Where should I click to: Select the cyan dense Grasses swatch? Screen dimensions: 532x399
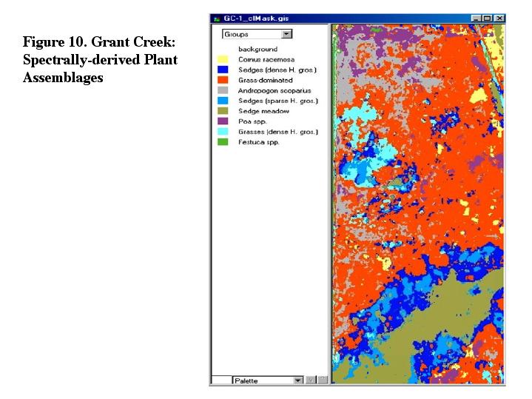pos(222,132)
